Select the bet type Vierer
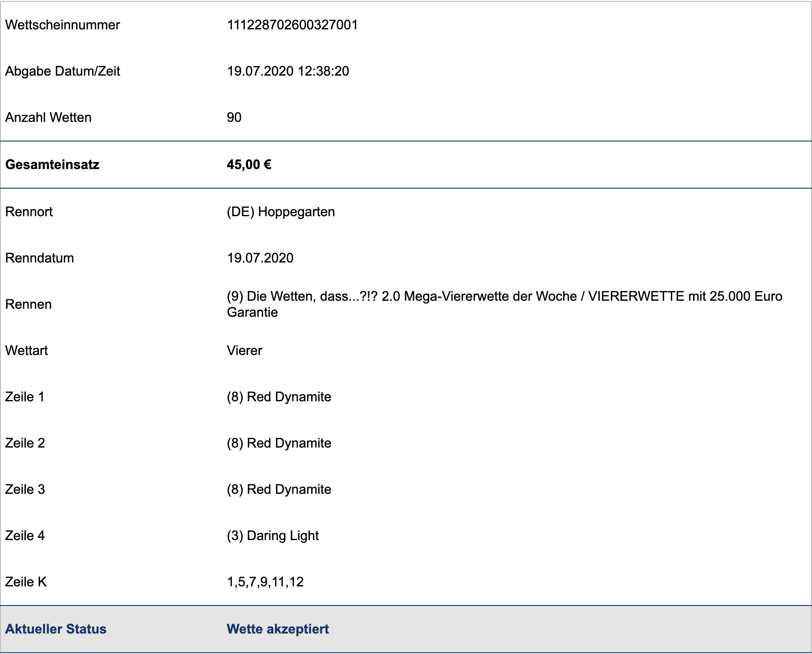 coord(244,351)
